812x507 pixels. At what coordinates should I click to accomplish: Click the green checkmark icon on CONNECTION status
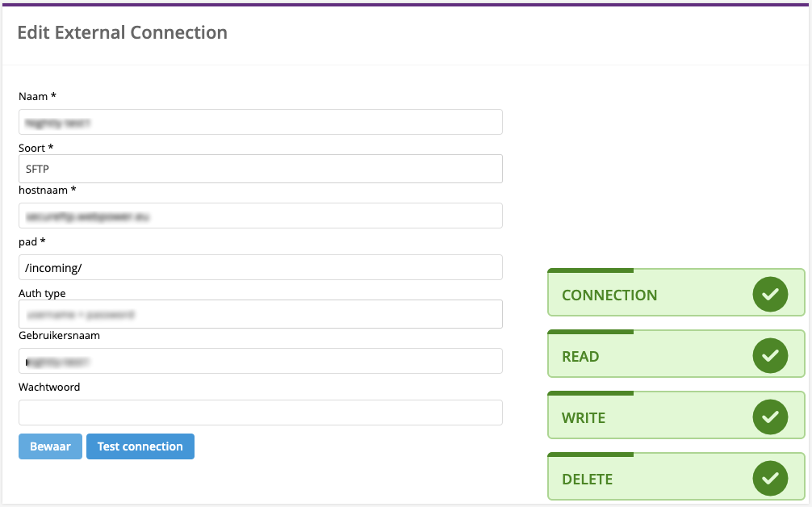(770, 294)
